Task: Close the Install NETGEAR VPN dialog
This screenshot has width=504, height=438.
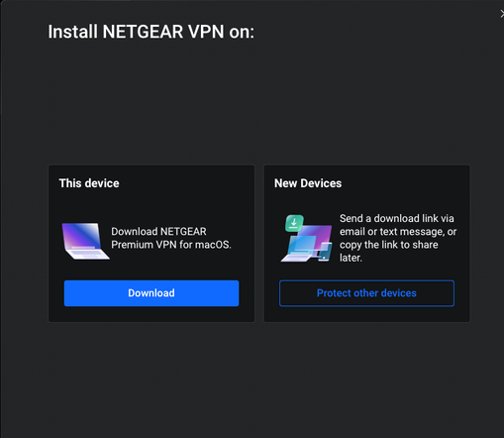Action: (502, 14)
